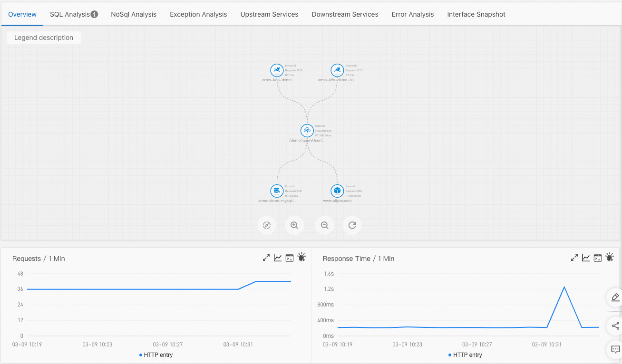The width and height of the screenshot is (622, 364).
Task: Click the arms-k8s-demo node label
Action: pos(277,80)
